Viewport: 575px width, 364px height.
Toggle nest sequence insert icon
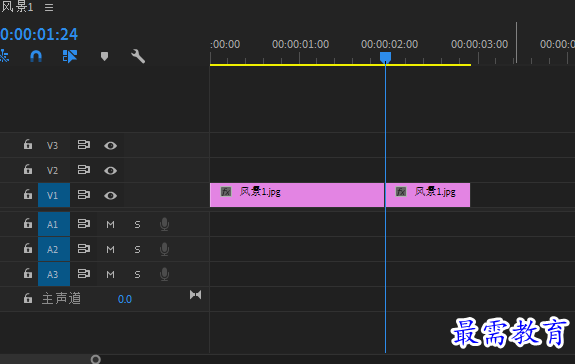[4, 56]
